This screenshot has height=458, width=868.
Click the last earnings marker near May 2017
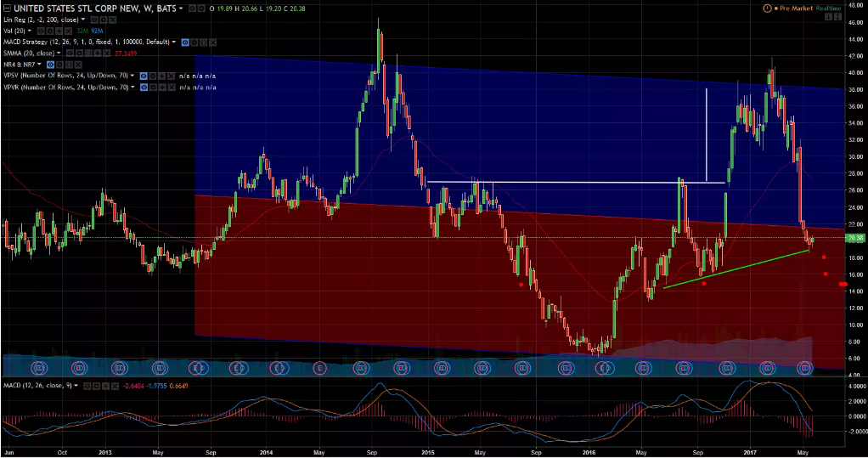click(x=804, y=367)
